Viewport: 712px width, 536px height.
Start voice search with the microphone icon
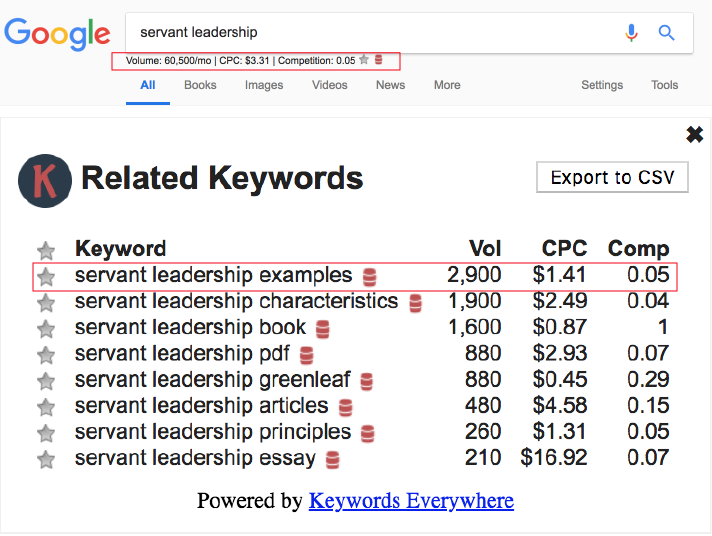(x=631, y=33)
